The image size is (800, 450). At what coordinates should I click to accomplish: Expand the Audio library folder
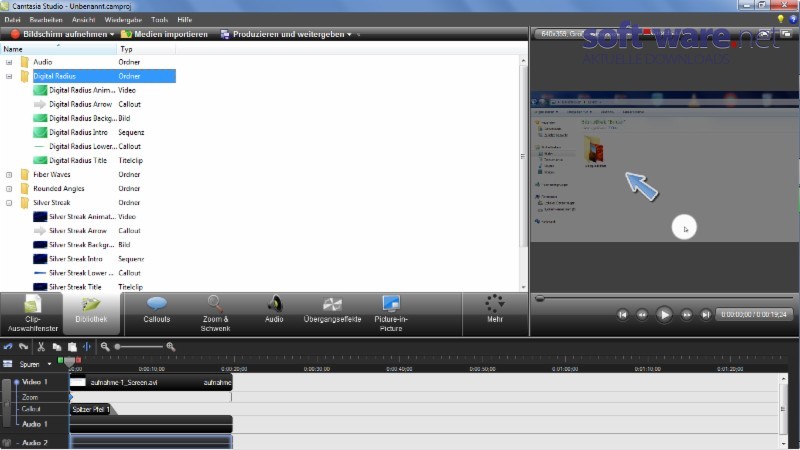coord(9,62)
